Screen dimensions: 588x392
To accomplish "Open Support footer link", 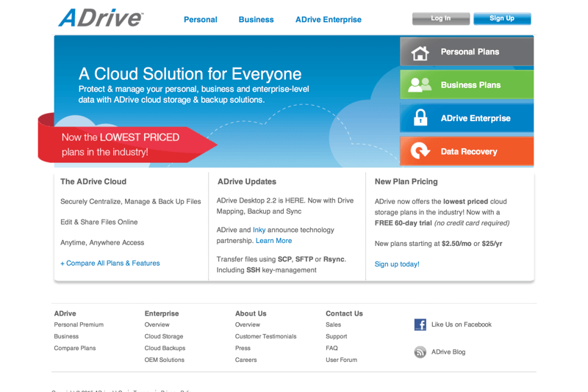I will [x=337, y=336].
